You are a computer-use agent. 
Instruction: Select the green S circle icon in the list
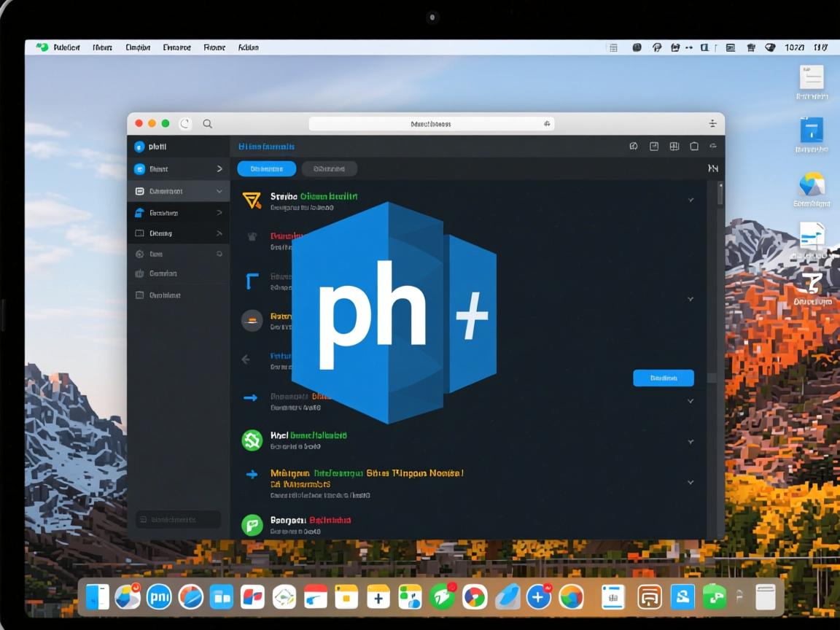pos(252,440)
